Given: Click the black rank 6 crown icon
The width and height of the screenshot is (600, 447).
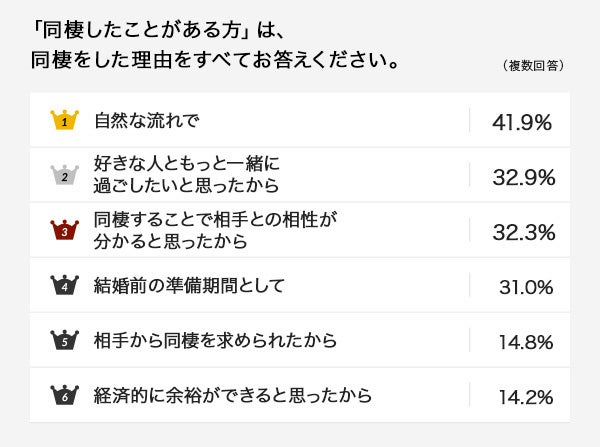Looking at the screenshot, I should [64, 395].
